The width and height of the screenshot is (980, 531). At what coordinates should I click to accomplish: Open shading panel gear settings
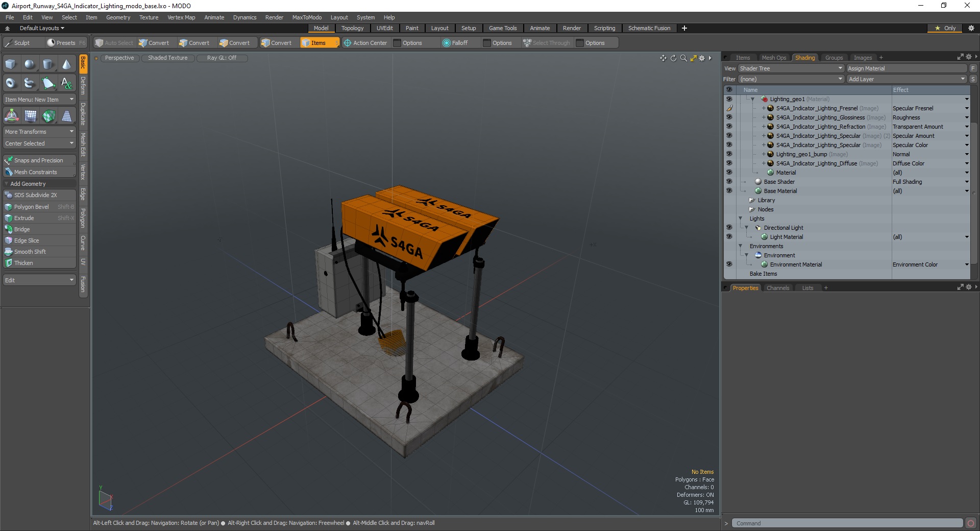click(x=969, y=57)
